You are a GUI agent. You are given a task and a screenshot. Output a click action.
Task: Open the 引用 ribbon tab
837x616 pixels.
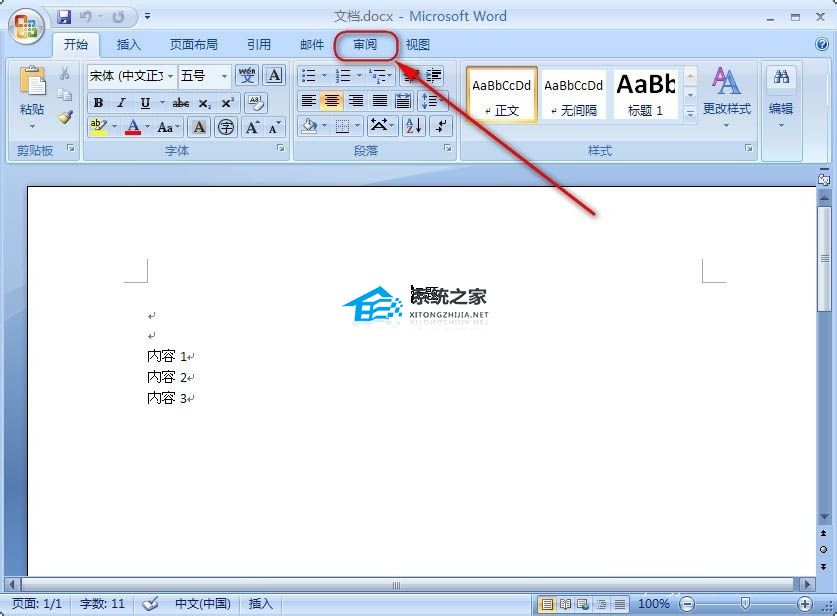(x=259, y=44)
